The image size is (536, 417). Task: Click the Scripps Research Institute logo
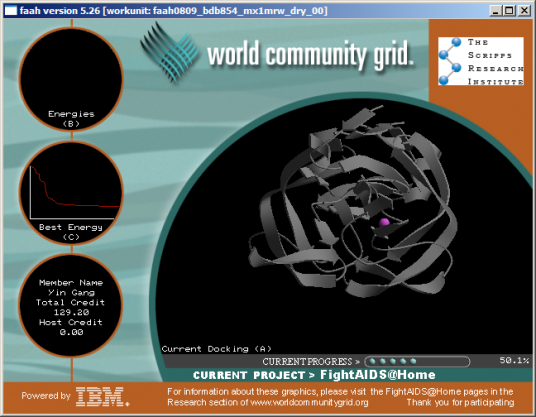pyautogui.click(x=481, y=61)
